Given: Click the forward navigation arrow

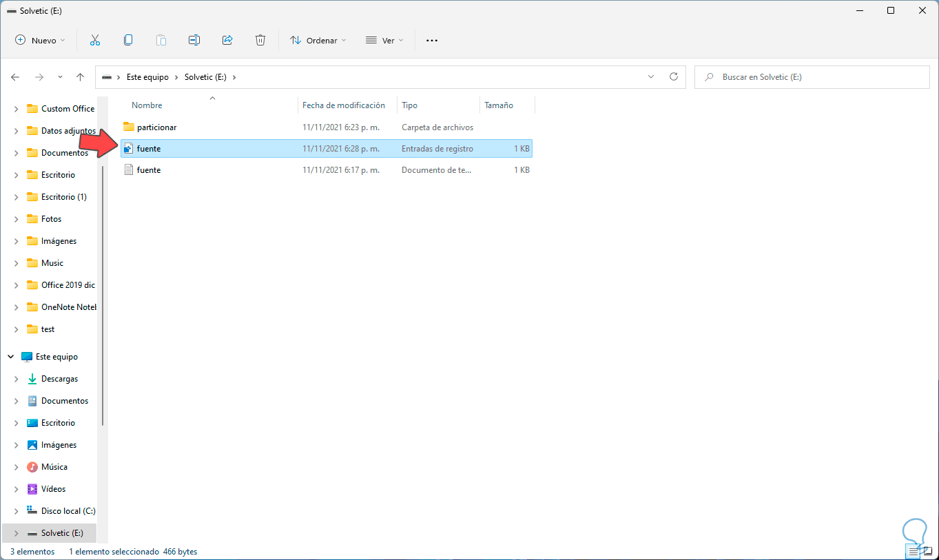Looking at the screenshot, I should coord(39,77).
